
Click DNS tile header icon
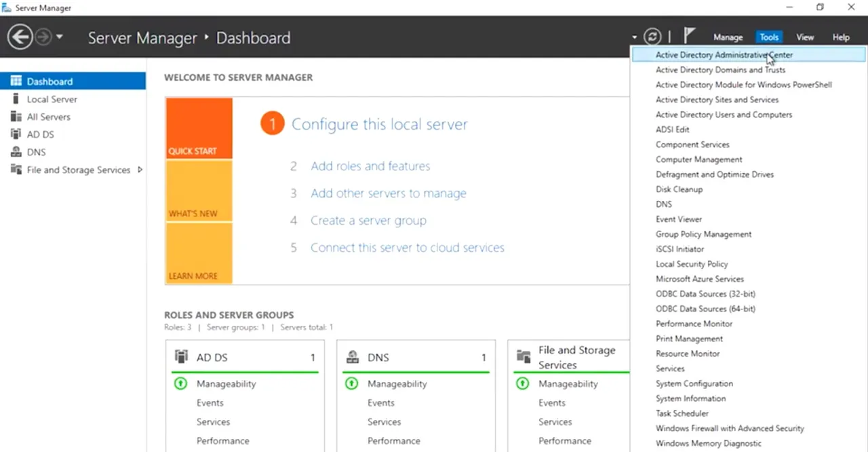coord(353,356)
